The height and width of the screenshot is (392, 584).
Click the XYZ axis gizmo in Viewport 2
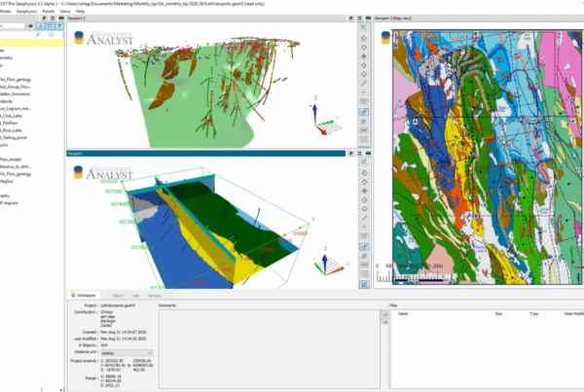coord(322,122)
